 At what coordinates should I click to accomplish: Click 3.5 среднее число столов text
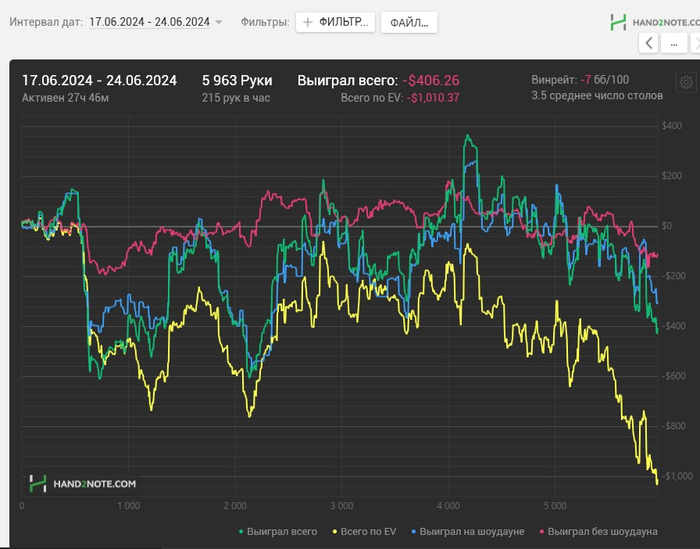tap(597, 96)
